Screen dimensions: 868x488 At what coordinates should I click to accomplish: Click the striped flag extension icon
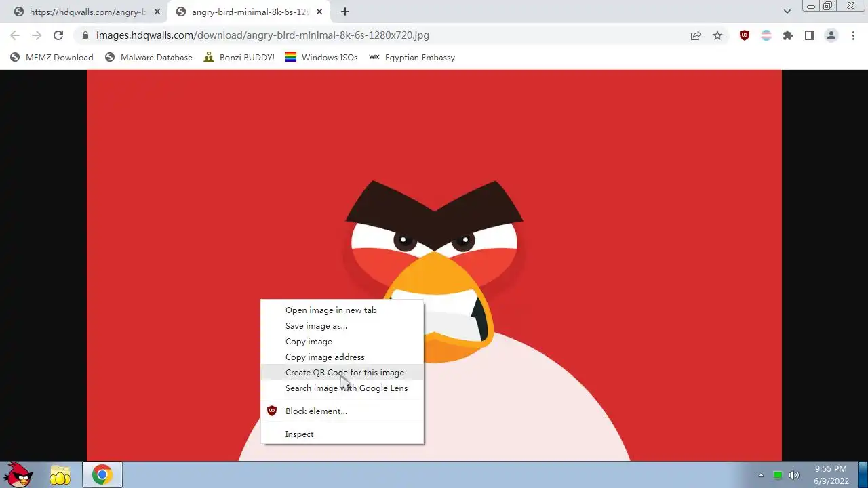click(x=766, y=35)
